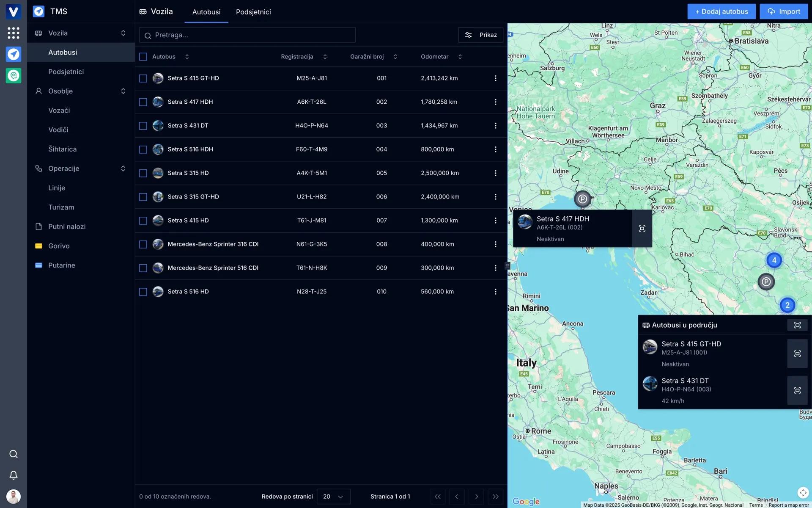
Task: Click the V logo icon
Action: [x=14, y=11]
